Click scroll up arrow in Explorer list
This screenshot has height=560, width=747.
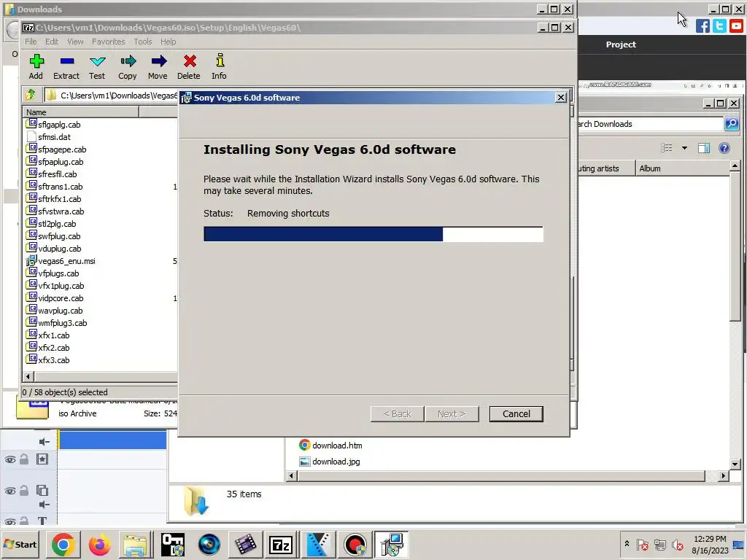click(x=735, y=166)
